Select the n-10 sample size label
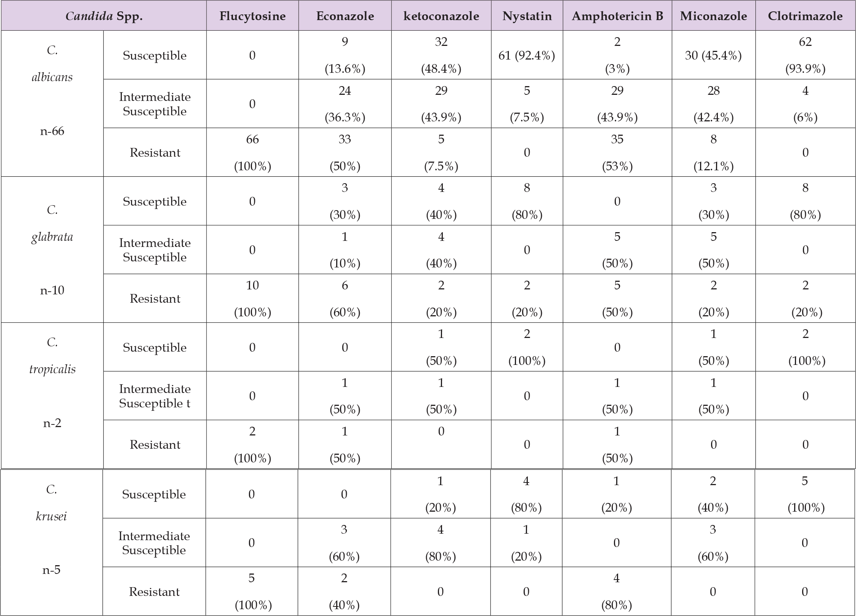856x616 pixels. coord(52,291)
